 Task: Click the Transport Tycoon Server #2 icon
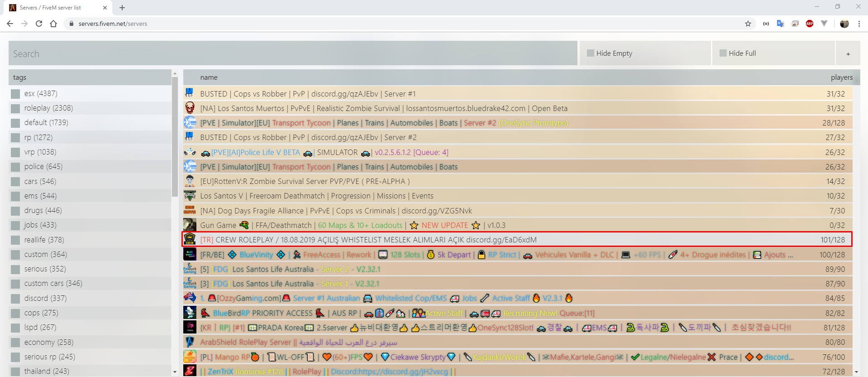(x=190, y=122)
